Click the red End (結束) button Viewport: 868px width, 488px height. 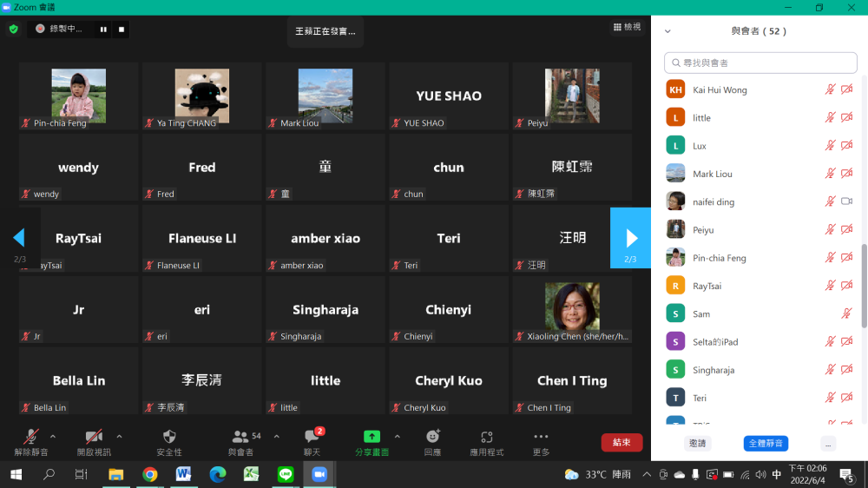(x=621, y=442)
